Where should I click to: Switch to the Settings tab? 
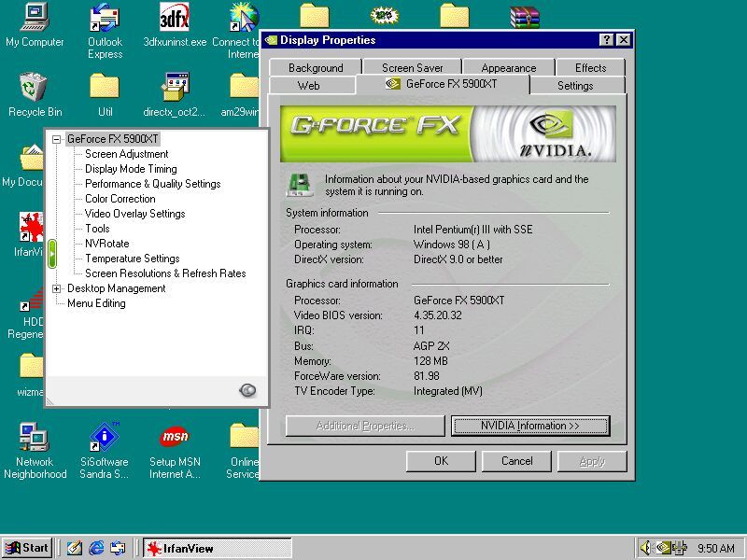click(x=575, y=85)
